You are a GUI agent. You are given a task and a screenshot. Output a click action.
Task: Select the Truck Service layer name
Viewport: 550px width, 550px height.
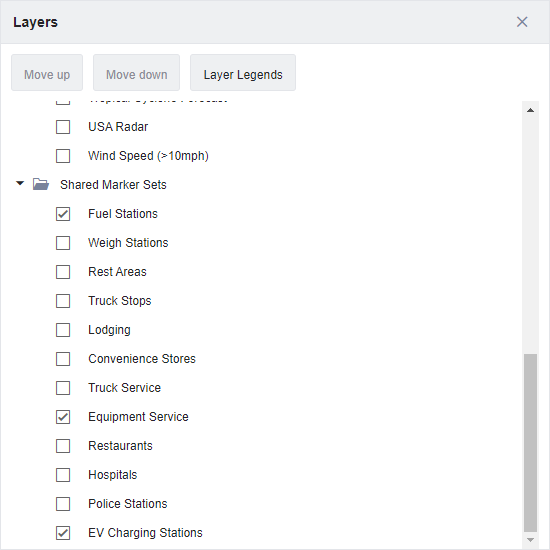coord(124,388)
